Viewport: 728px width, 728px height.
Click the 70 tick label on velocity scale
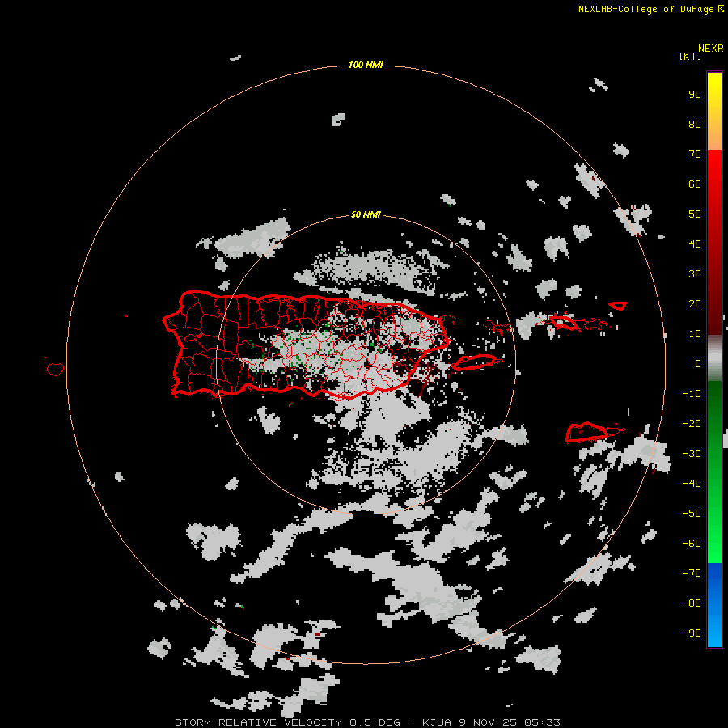695,154
